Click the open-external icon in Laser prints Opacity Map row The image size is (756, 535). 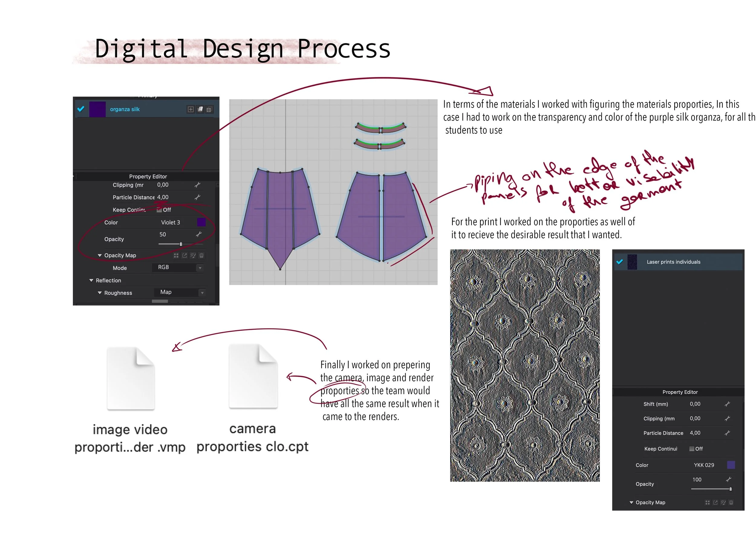pos(715,503)
